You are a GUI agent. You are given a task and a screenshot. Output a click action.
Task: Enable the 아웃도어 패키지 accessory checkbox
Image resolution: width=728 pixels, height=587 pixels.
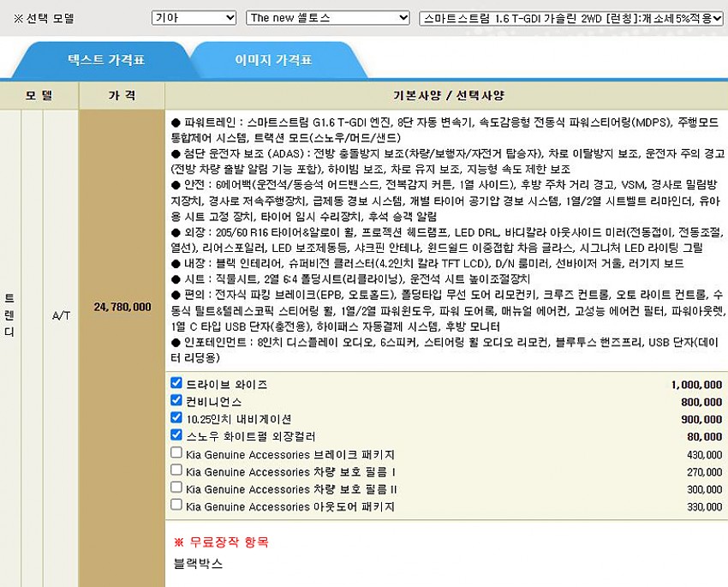176,506
